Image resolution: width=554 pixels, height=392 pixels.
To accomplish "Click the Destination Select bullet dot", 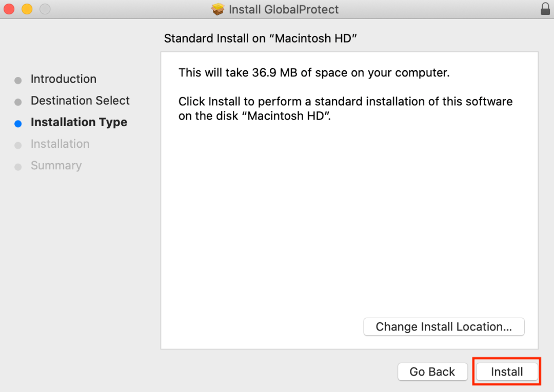I will (18, 102).
